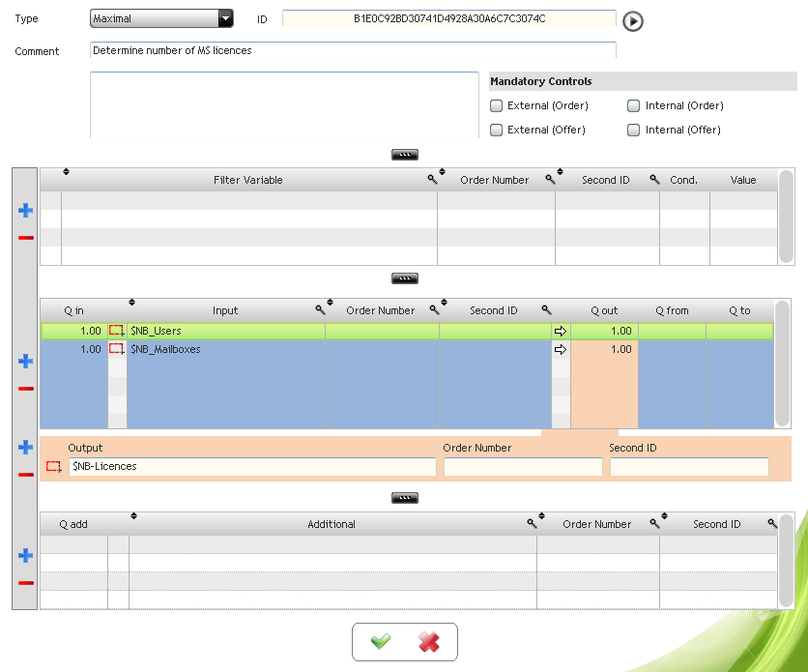Click the red selection icon beside the $NB-Licences output

point(53,466)
